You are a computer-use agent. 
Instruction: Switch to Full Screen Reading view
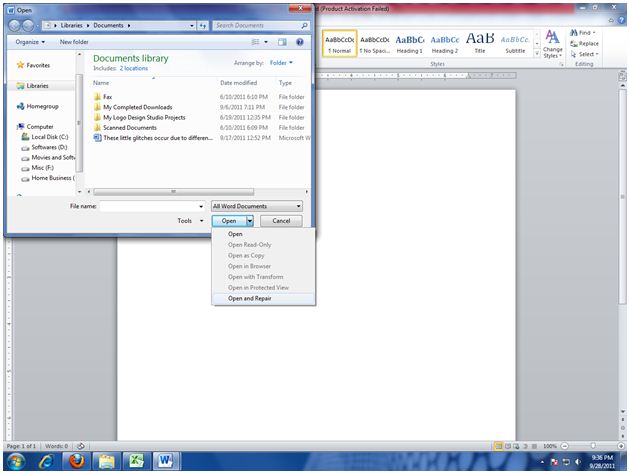(x=507, y=446)
